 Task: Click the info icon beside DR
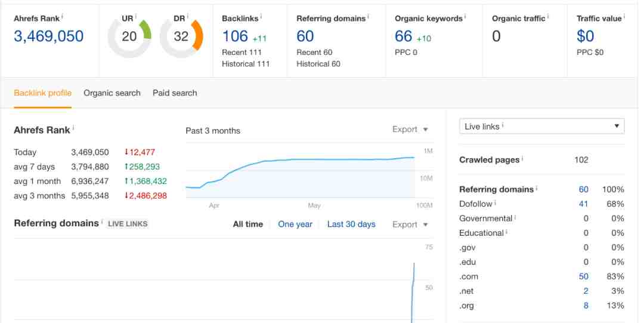tap(188, 17)
